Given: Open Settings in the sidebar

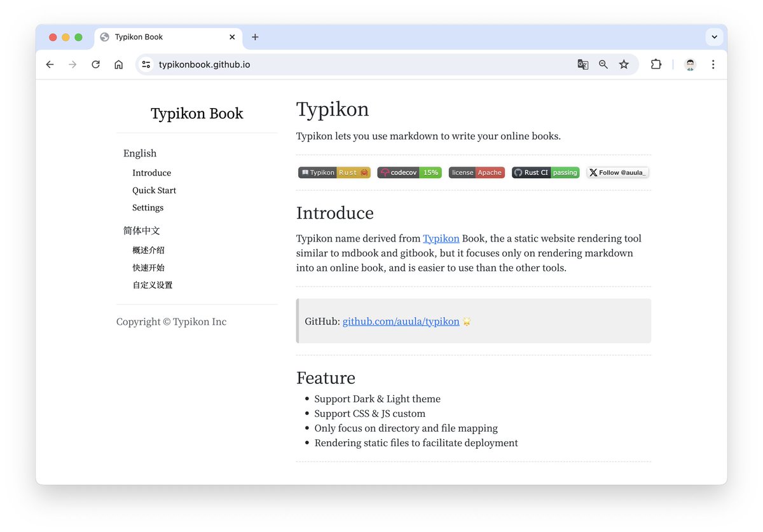Looking at the screenshot, I should point(148,208).
